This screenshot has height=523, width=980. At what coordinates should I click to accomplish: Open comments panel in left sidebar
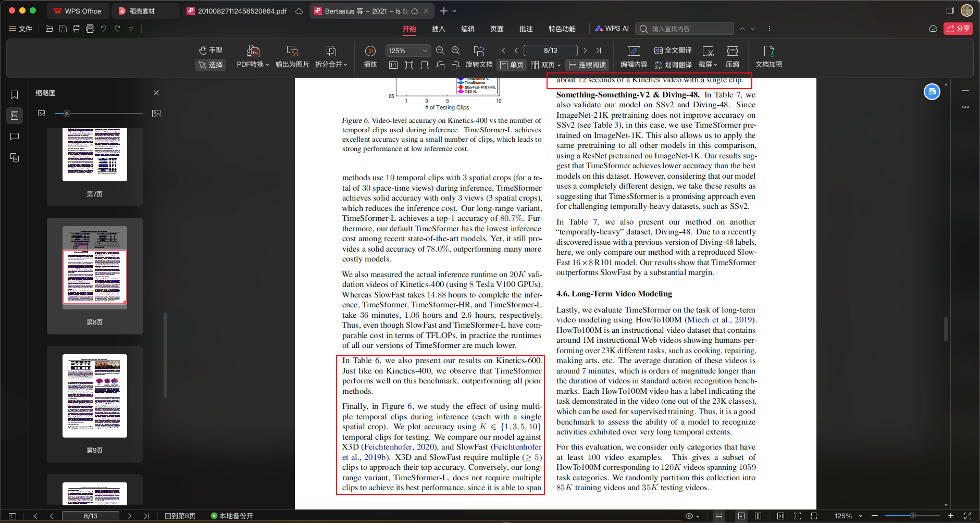click(15, 136)
